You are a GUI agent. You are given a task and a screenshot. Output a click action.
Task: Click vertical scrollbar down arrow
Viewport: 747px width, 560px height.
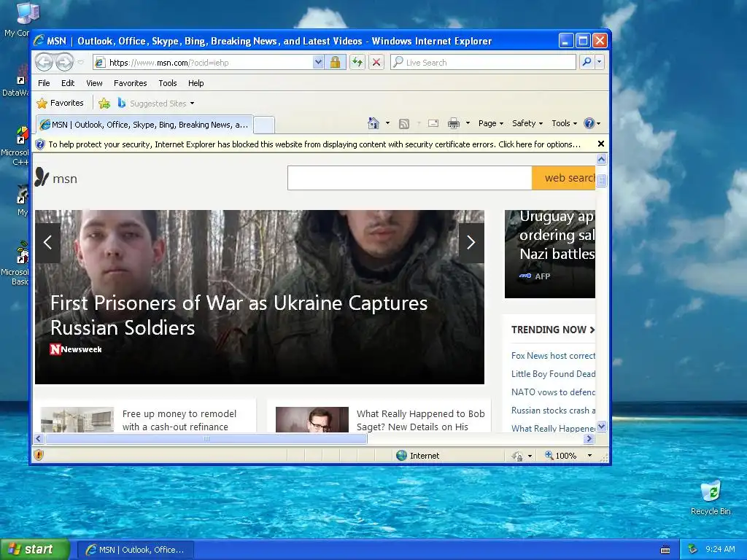(602, 426)
